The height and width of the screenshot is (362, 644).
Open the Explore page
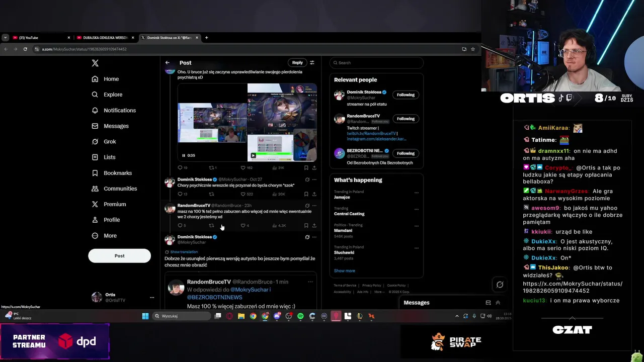pos(107,95)
